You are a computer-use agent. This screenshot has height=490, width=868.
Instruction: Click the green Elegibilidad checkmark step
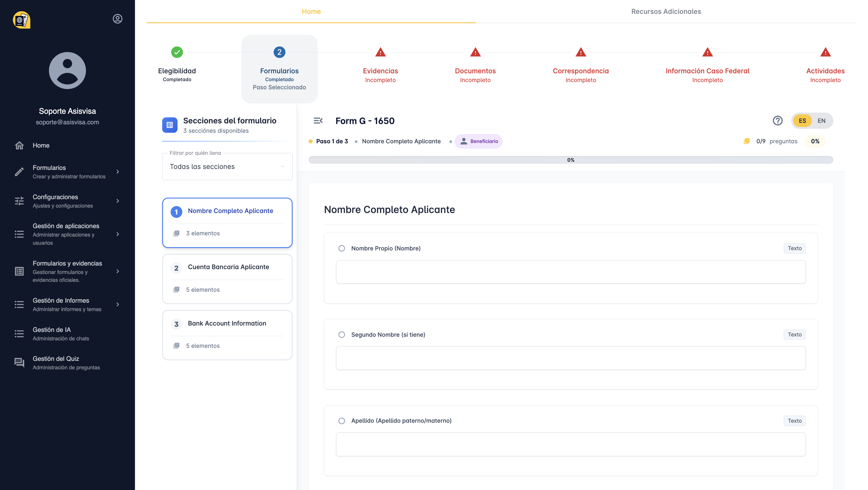point(177,52)
